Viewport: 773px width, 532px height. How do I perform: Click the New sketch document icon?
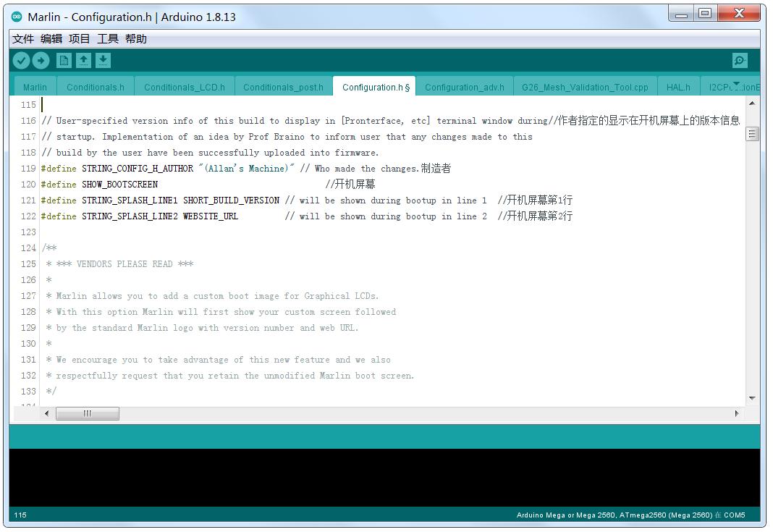pos(63,61)
